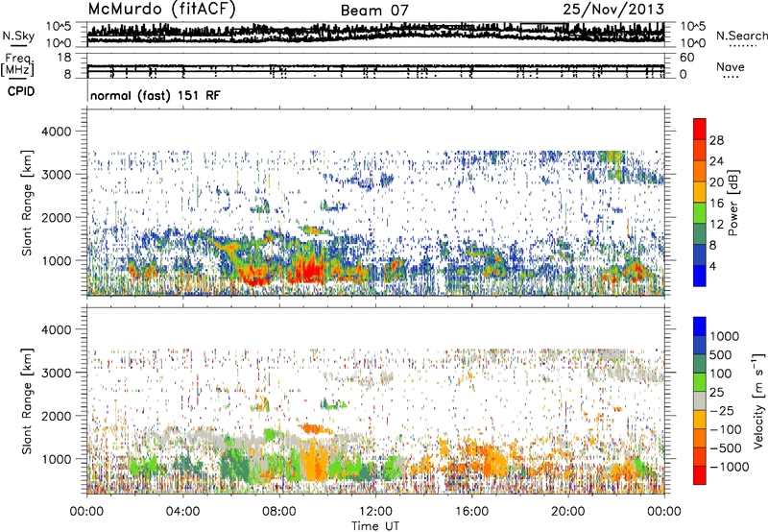Click the 'Time UT' axis label
This screenshot has height=532, width=768.
pos(375,526)
